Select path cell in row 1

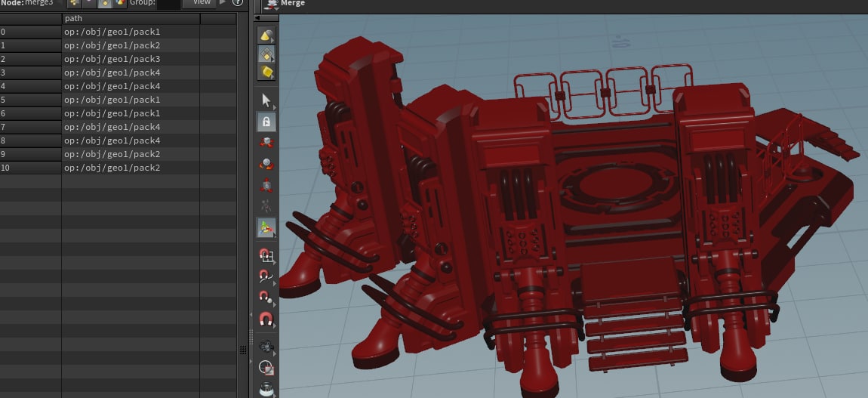(131, 45)
